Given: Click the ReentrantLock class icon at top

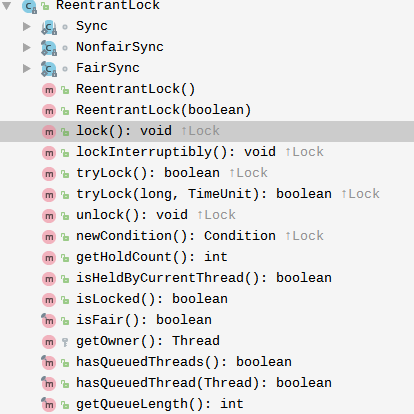Looking at the screenshot, I should [x=29, y=6].
